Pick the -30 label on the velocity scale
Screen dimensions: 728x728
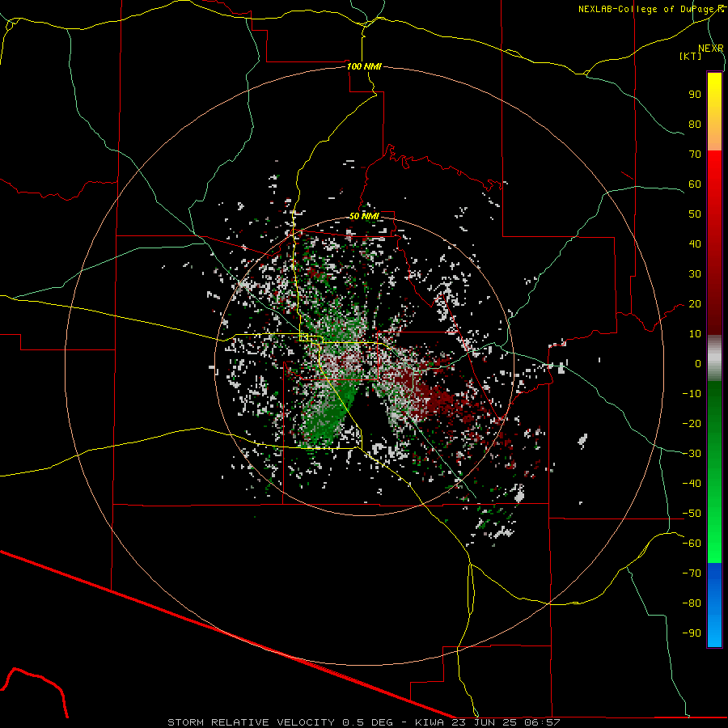pyautogui.click(x=692, y=454)
